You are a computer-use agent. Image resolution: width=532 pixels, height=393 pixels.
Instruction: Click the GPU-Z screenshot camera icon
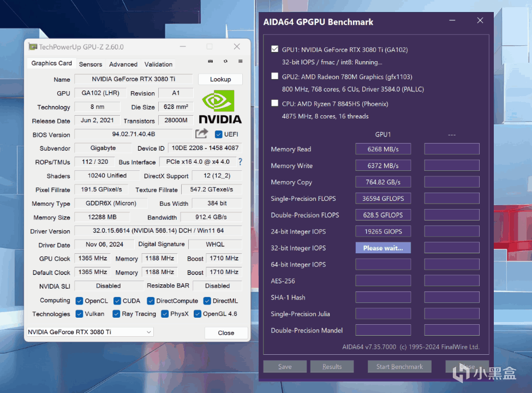[x=211, y=62]
